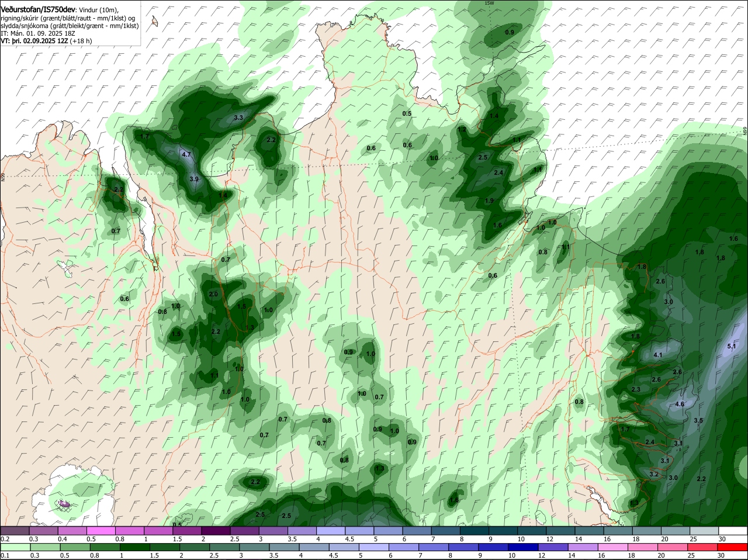Click the 1.9 precipitation value on the map
Screen dimensions: 748x560
pyautogui.click(x=490, y=201)
